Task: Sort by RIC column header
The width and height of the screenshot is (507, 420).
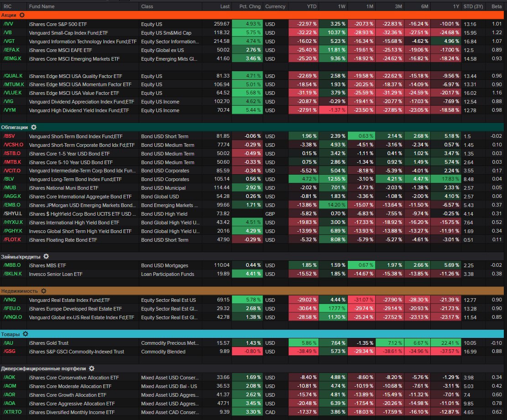Action: (x=7, y=6)
